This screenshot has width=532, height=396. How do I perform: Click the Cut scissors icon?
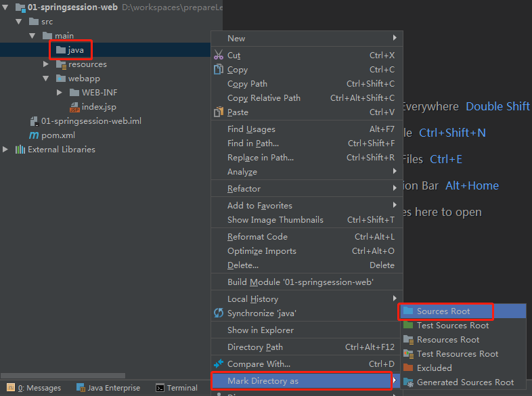tap(218, 56)
